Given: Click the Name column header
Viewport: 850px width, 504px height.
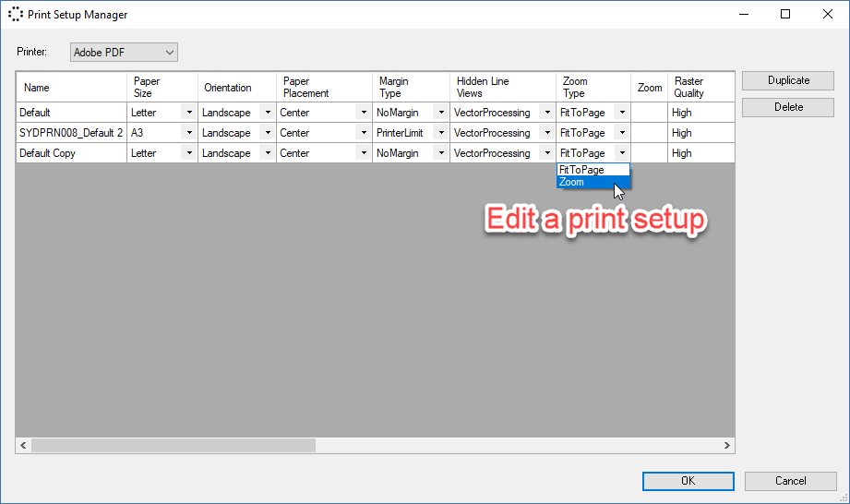Looking at the screenshot, I should (x=72, y=88).
